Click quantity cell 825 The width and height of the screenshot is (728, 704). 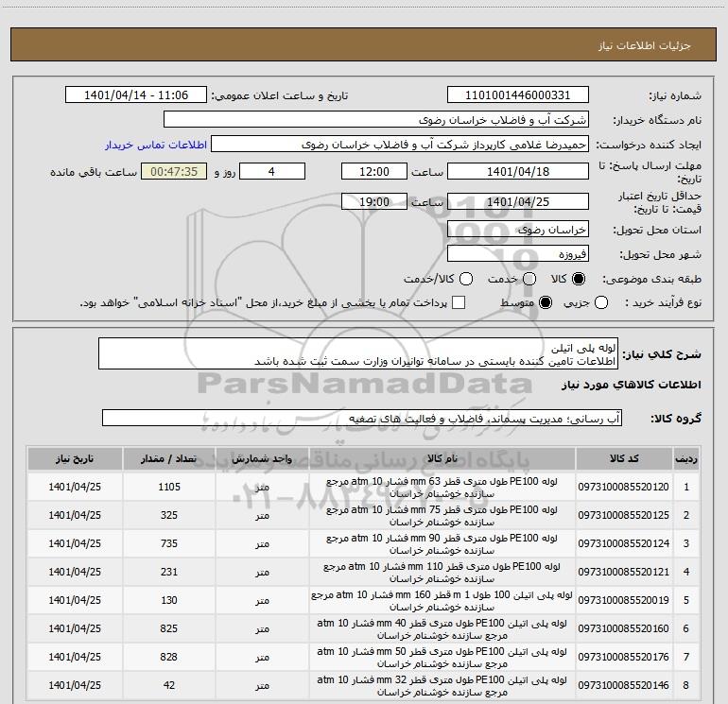pos(169,628)
